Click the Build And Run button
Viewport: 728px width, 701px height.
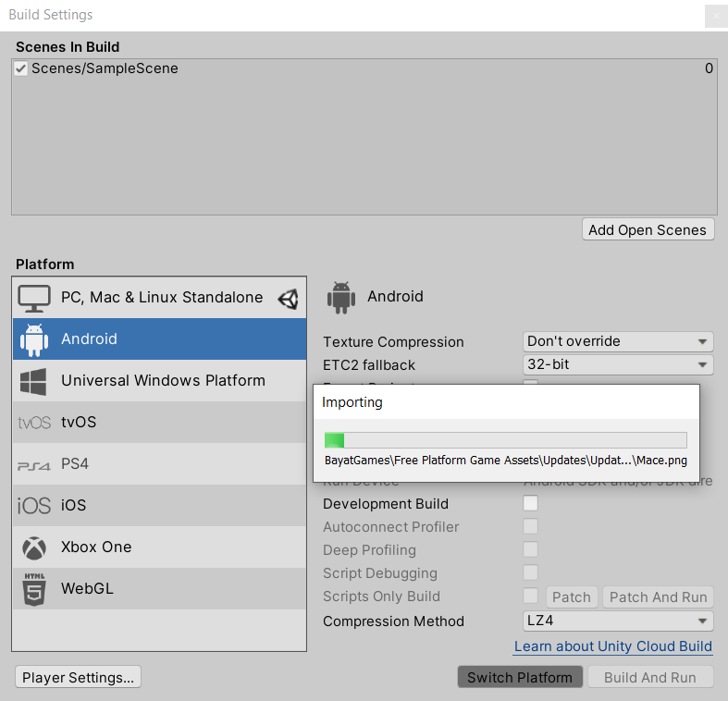(650, 677)
